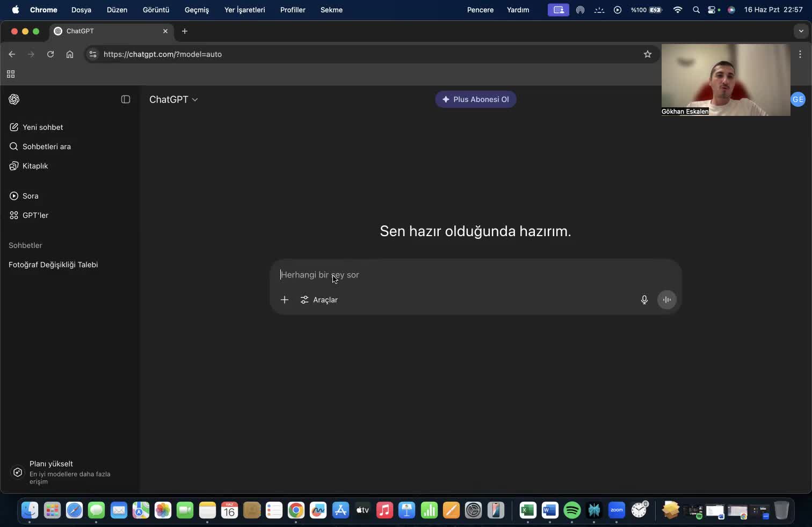Open the apps grid in bookmarks bar

[11, 74]
